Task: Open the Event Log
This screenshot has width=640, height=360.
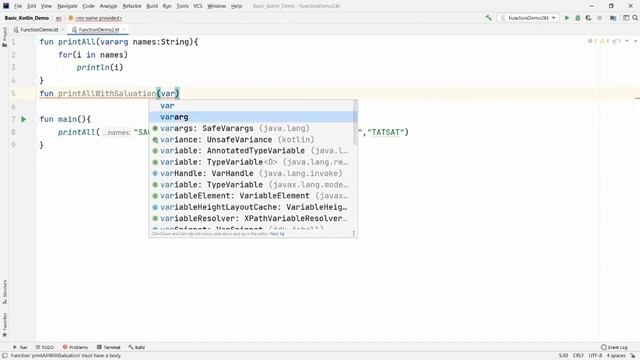Action: 614,347
